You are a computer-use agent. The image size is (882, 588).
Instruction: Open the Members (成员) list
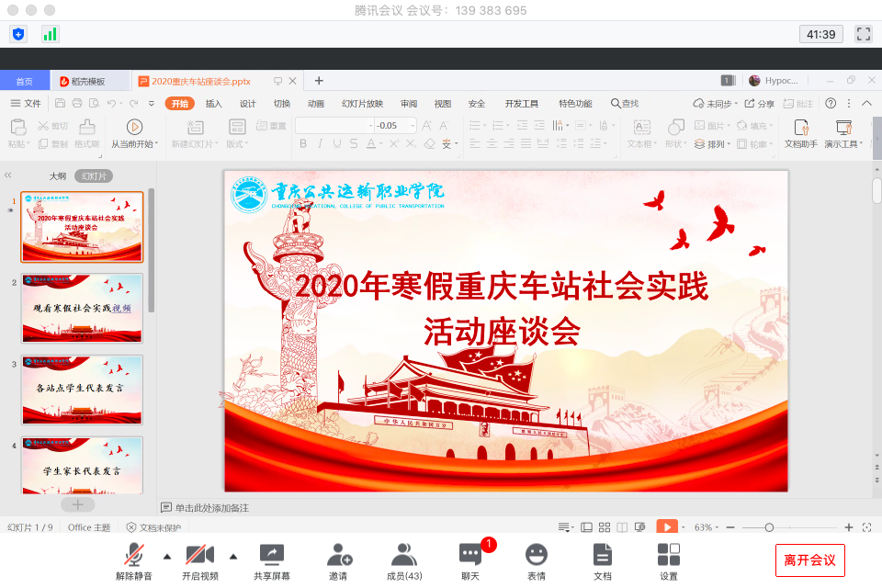click(x=404, y=560)
